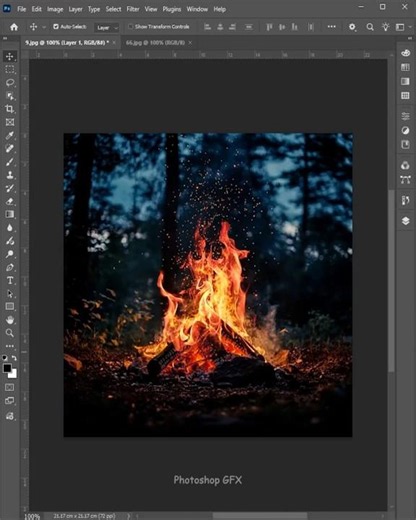Screen dimensions: 416x520
Task: Open the Auto-Select Layer dropdown
Action: click(106, 28)
